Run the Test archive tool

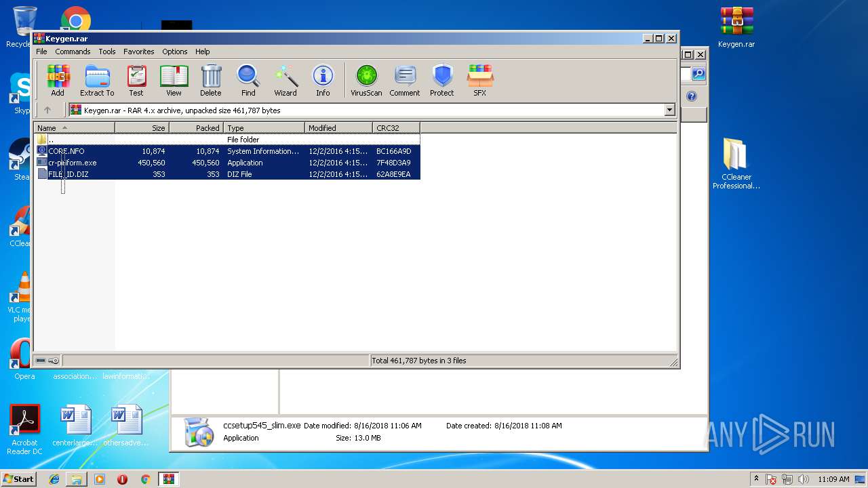point(136,81)
